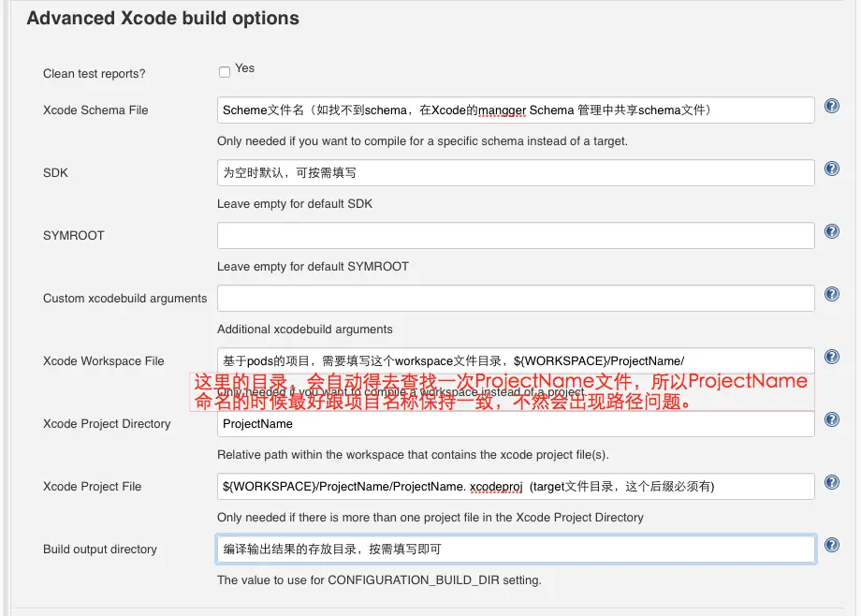Click the 'Xcode Workspace File' label
This screenshot has height=616, width=861.
coord(103,361)
